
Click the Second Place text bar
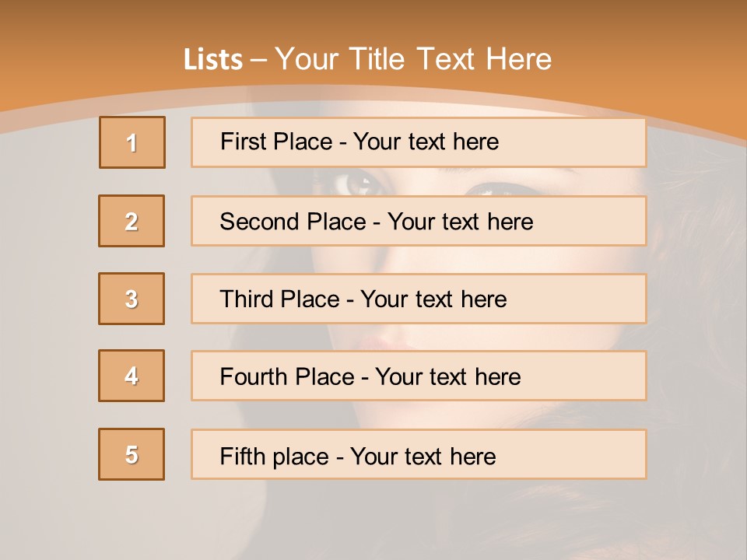pyautogui.click(x=419, y=221)
